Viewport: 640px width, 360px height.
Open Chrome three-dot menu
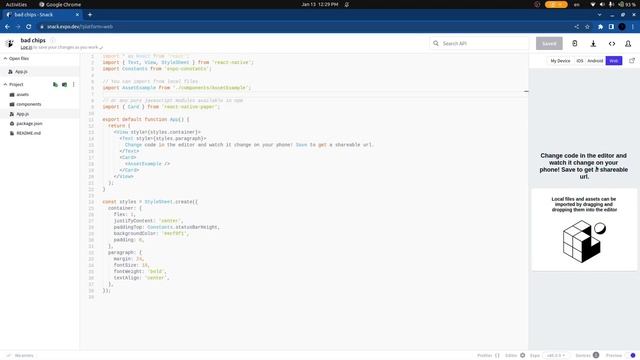[633, 27]
